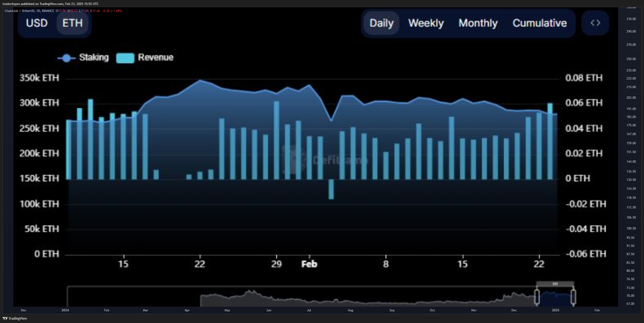Click the '2024' label on time axis
This screenshot has width=644, height=323.
point(65,310)
